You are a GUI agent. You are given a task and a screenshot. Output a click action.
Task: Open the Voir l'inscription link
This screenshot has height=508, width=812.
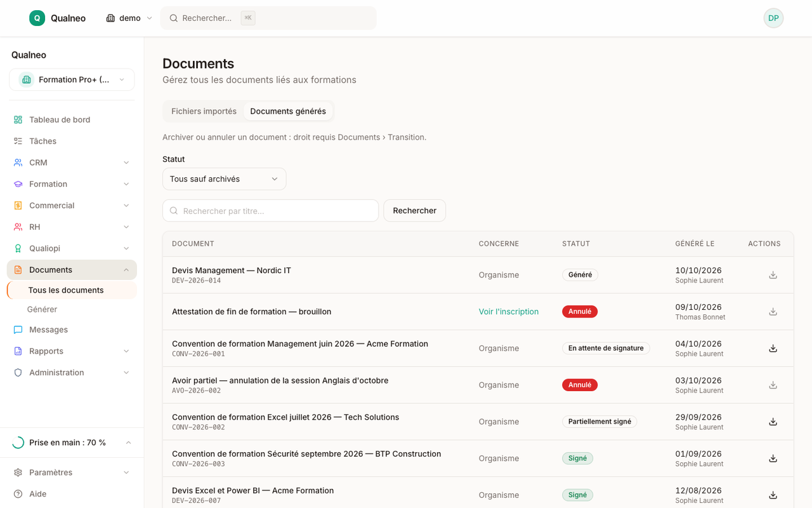509,312
